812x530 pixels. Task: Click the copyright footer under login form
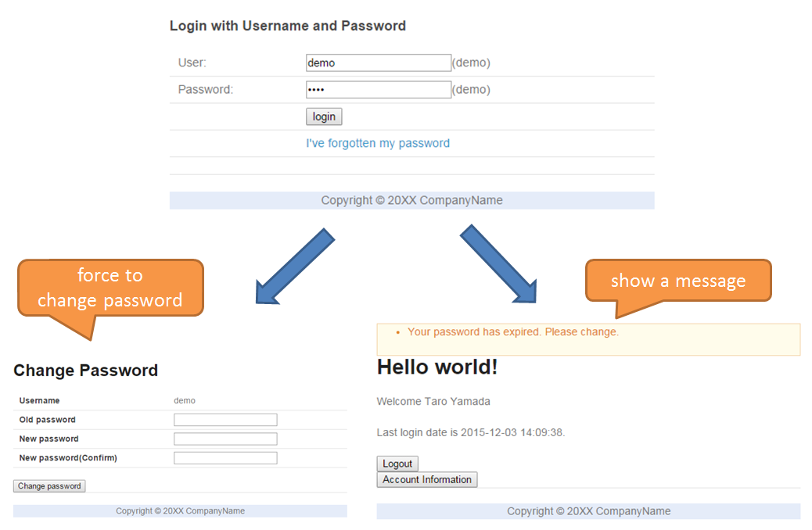click(x=411, y=200)
